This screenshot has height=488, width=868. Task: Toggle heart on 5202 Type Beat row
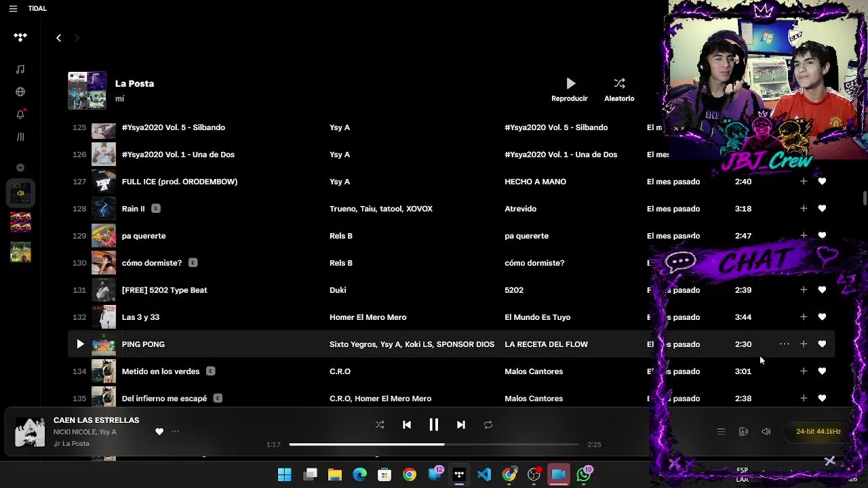click(x=822, y=290)
